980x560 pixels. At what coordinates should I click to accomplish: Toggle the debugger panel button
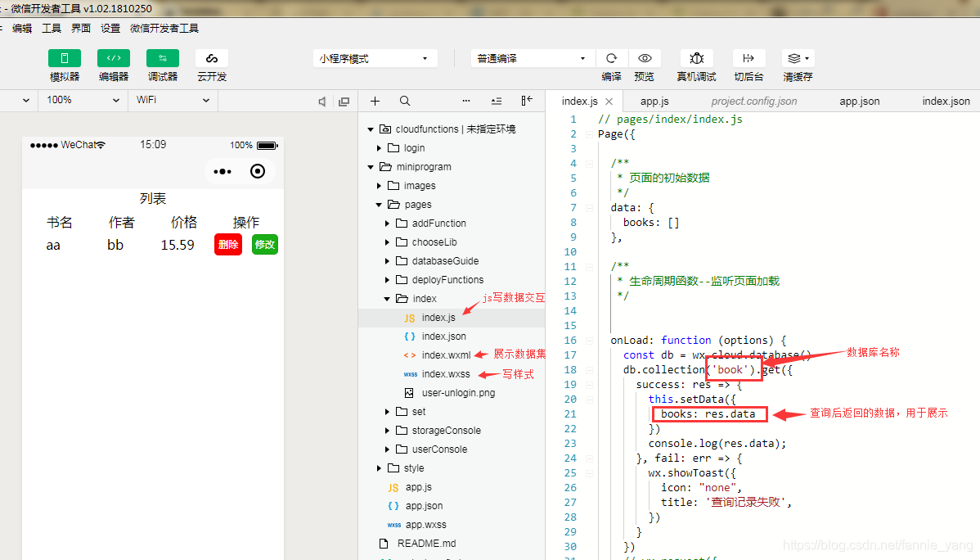coord(163,58)
